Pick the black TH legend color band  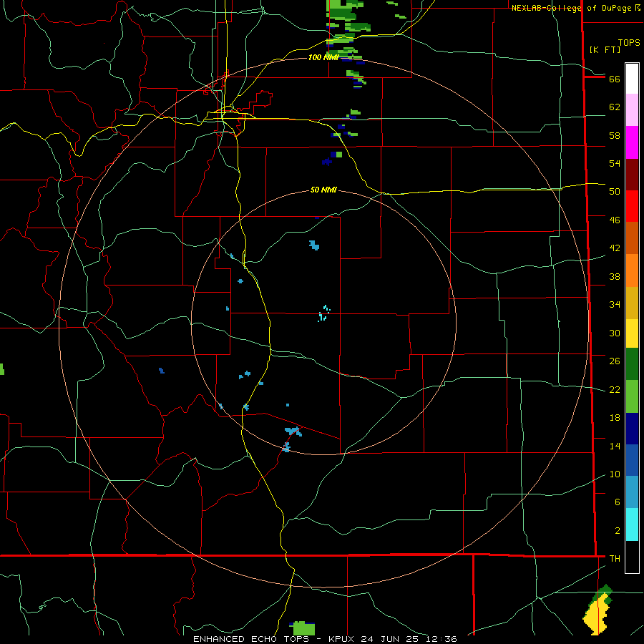[x=632, y=557]
